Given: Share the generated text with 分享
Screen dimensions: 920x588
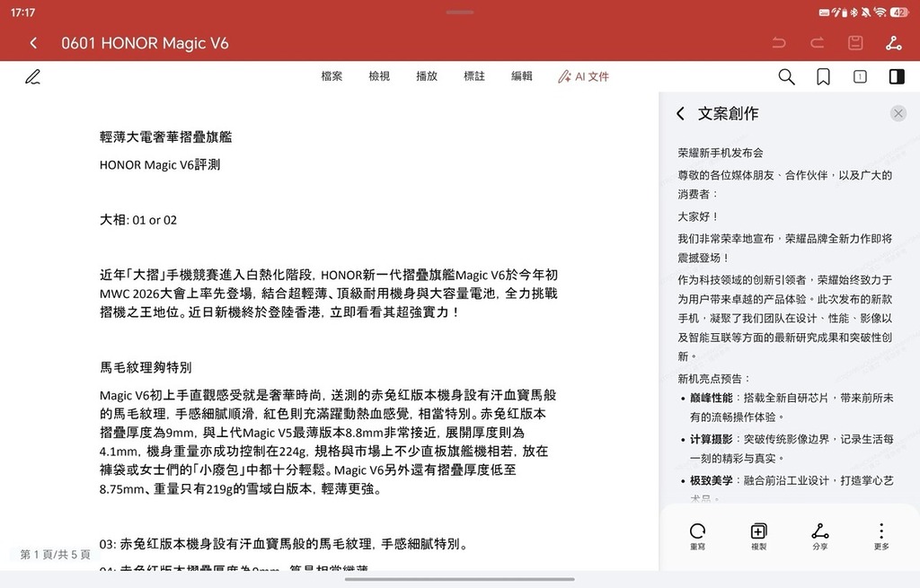Looking at the screenshot, I should (x=820, y=536).
